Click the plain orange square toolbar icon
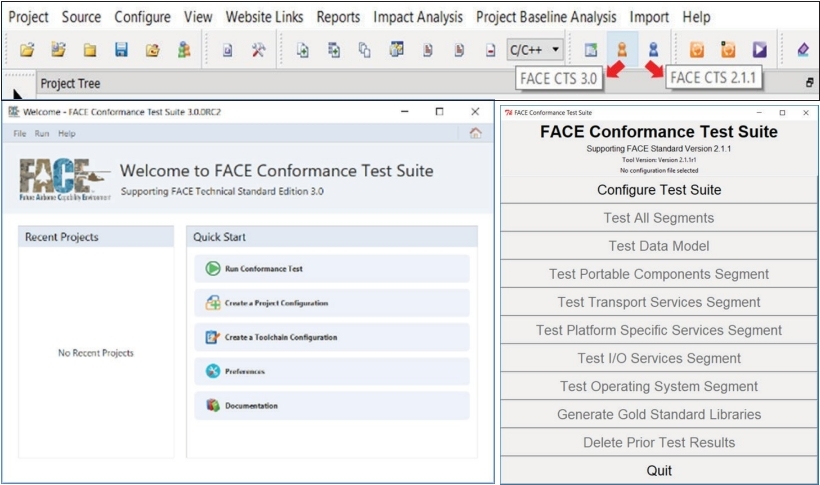 tap(697, 50)
